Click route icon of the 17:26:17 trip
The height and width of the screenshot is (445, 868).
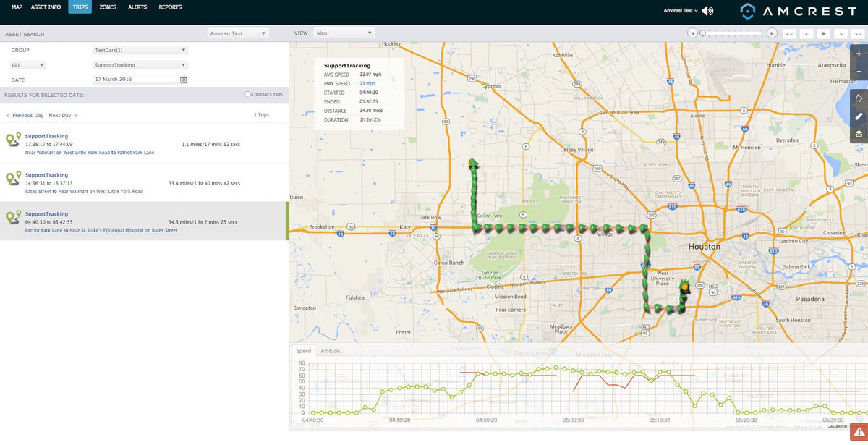click(x=13, y=140)
